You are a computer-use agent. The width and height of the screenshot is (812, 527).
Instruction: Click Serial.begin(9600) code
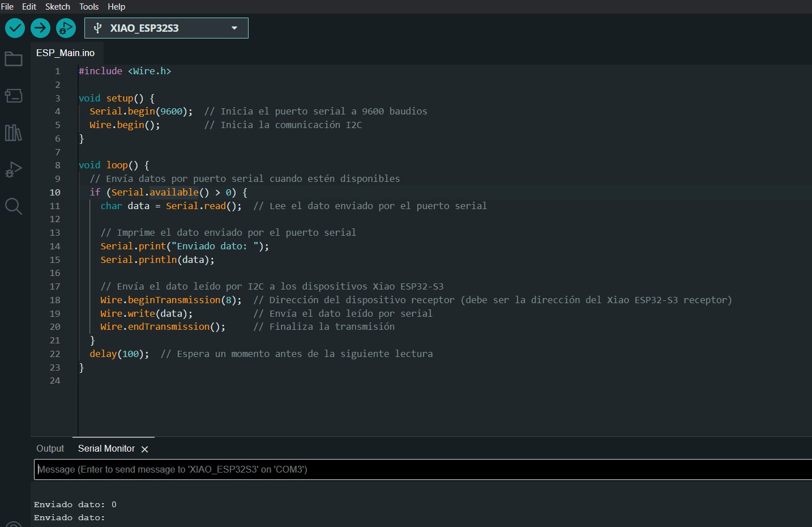[x=141, y=112]
